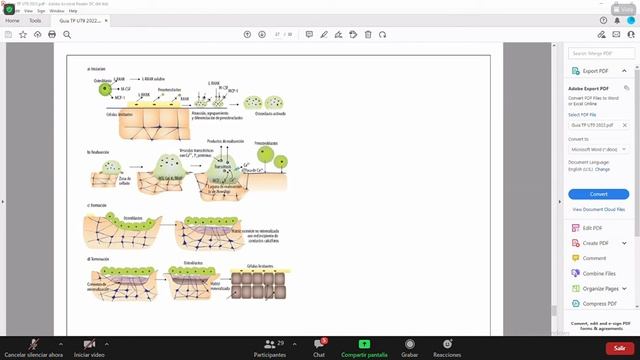
Task: Click the Salir button in Zoom
Action: (x=620, y=348)
